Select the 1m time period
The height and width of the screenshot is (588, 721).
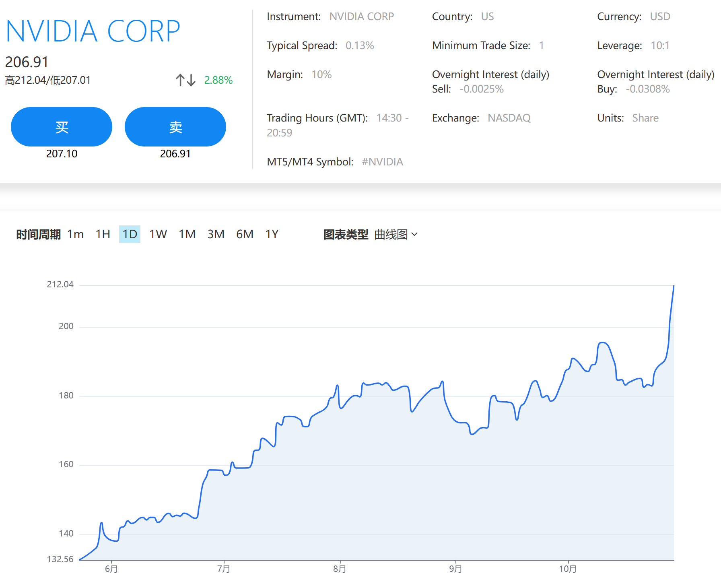tap(75, 234)
